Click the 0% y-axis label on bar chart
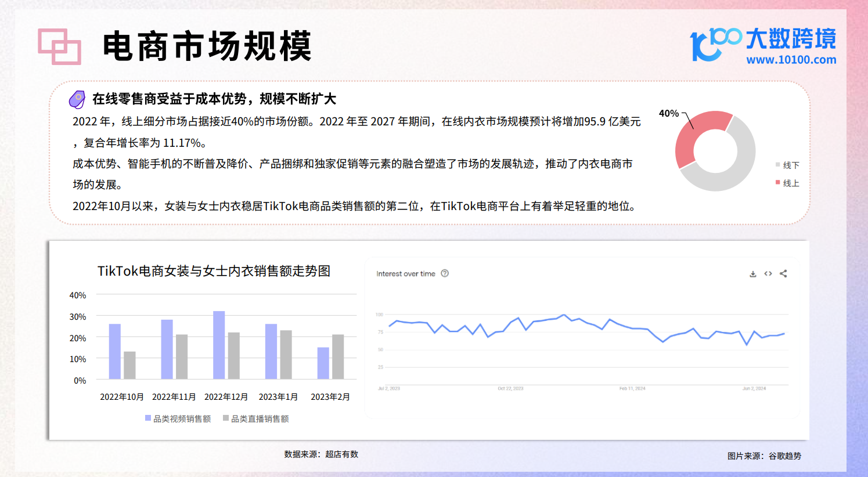The image size is (868, 477). click(80, 381)
